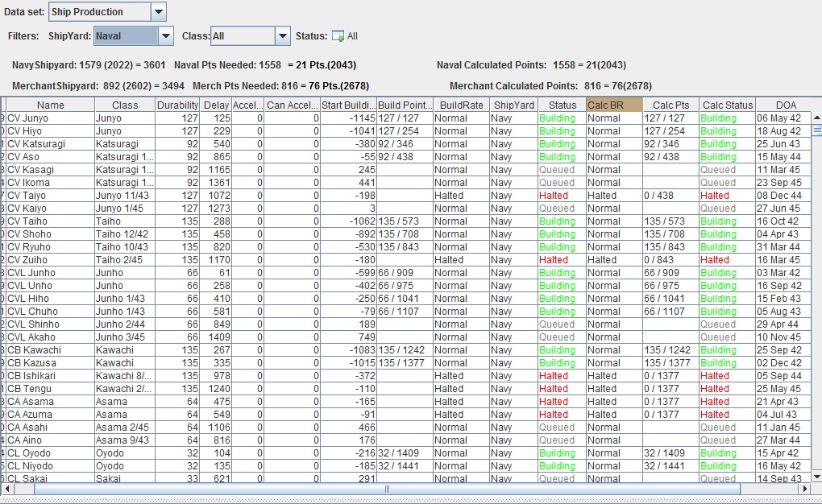Select the CV Taiho name cell
The height and width of the screenshot is (504, 822).
pos(50,221)
